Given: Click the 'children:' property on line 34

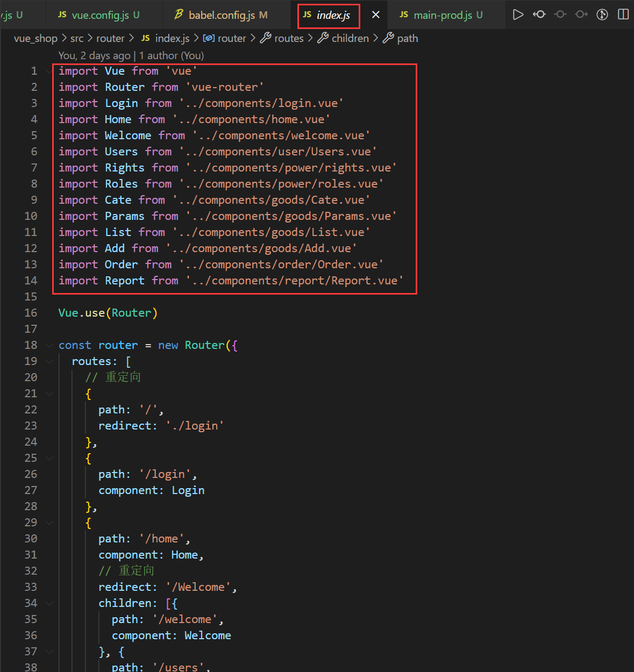Looking at the screenshot, I should [x=128, y=603].
